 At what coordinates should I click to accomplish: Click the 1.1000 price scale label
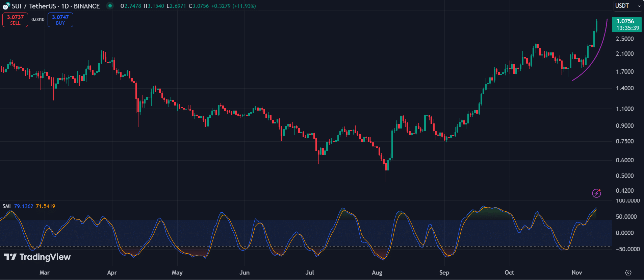625,109
